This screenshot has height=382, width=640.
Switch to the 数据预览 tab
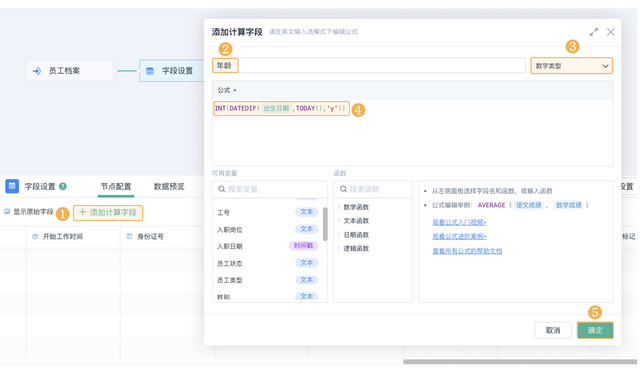click(x=169, y=187)
